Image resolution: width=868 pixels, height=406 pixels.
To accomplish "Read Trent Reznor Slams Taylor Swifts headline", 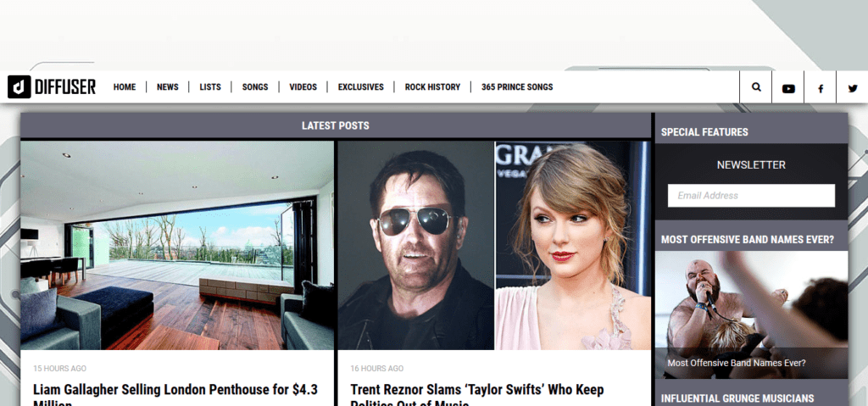I will 477,397.
